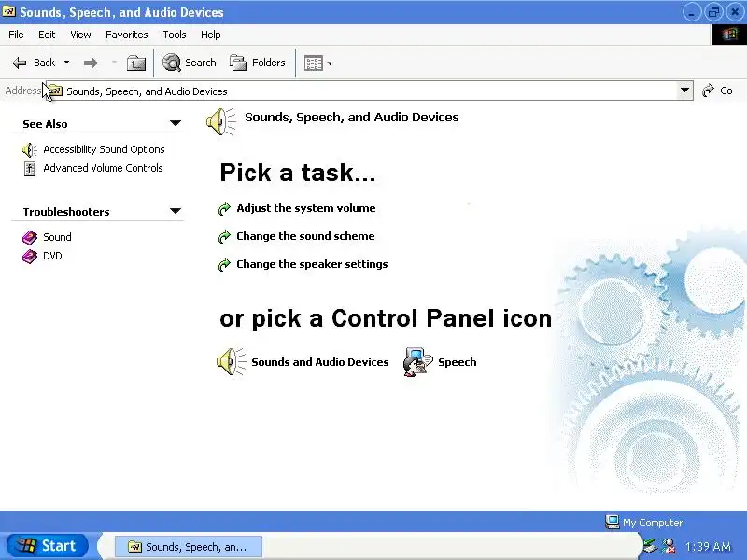747x560 pixels.
Task: Click the Advanced Volume Controls icon
Action: tap(30, 169)
